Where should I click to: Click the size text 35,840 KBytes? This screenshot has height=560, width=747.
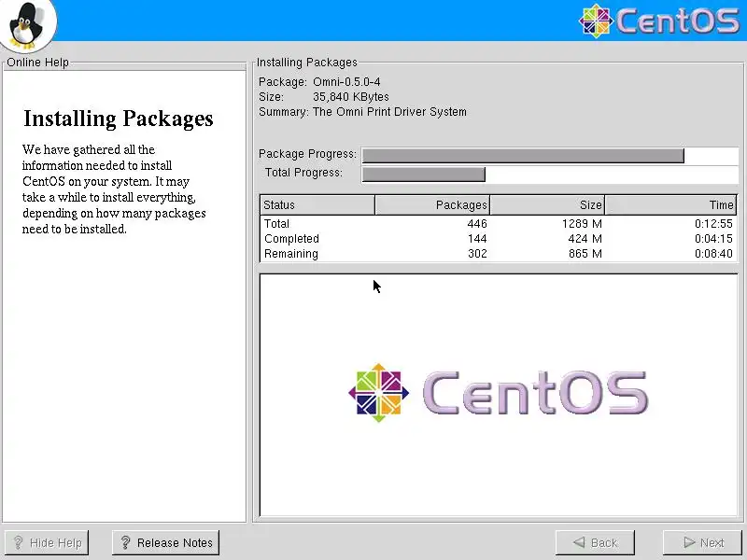point(351,97)
